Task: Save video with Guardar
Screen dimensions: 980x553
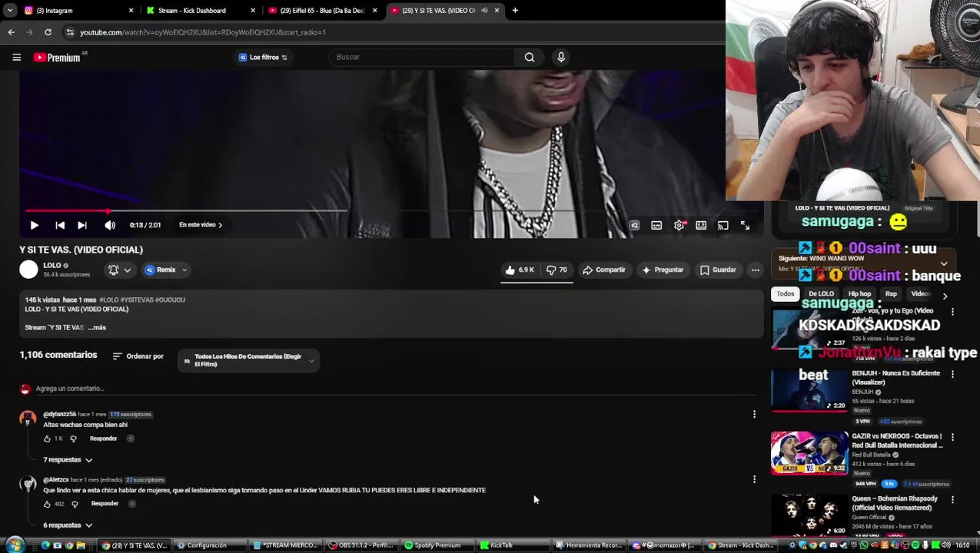Action: coord(718,270)
